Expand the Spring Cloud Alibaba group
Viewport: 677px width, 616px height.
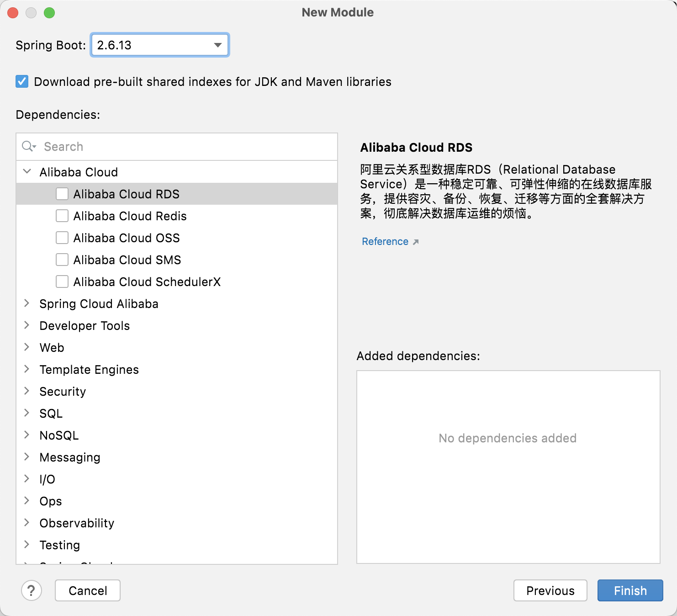pos(27,303)
